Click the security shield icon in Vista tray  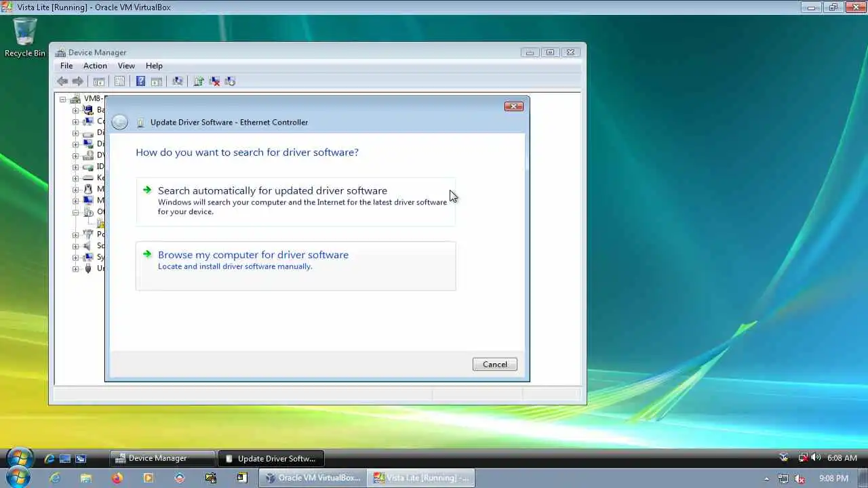(785, 458)
